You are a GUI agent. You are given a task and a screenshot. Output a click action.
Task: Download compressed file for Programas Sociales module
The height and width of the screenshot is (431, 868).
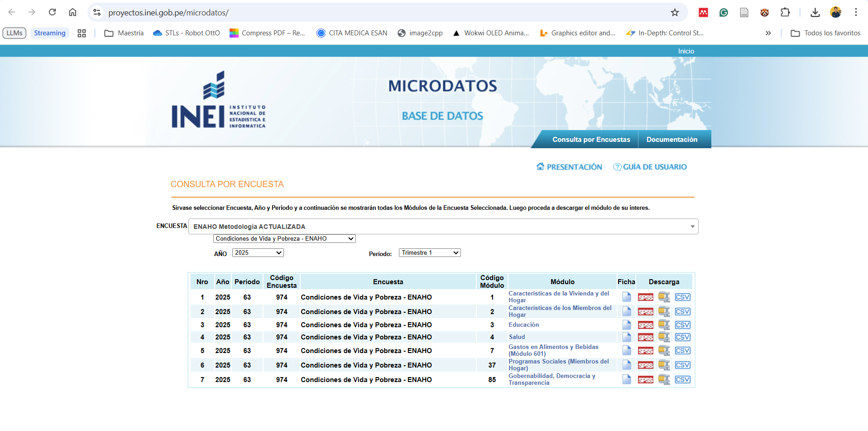point(664,365)
